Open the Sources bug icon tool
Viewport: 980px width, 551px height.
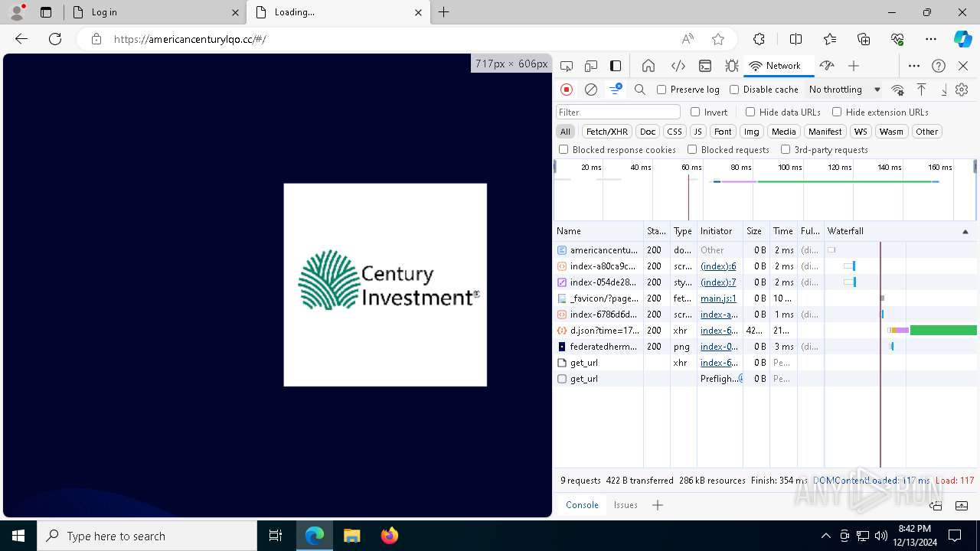(x=732, y=66)
